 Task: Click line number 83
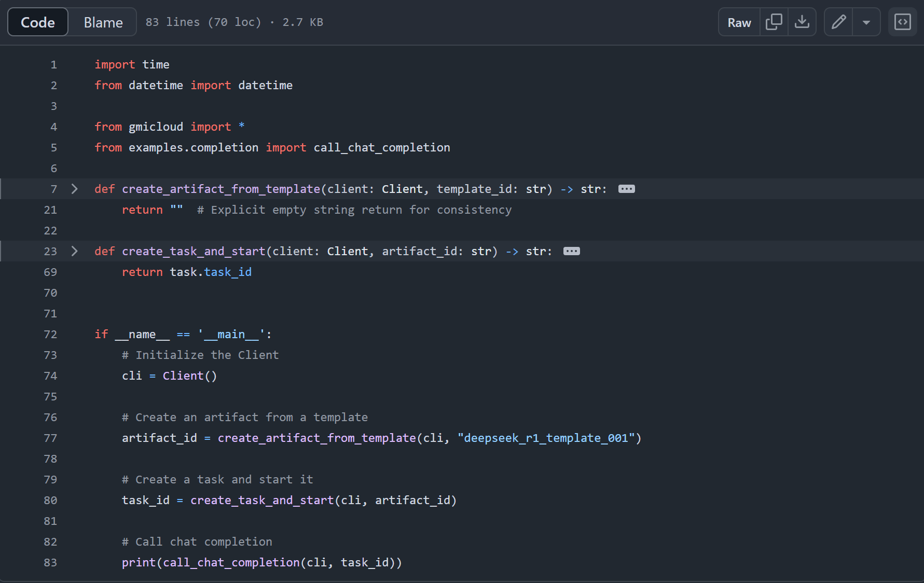pyautogui.click(x=50, y=563)
